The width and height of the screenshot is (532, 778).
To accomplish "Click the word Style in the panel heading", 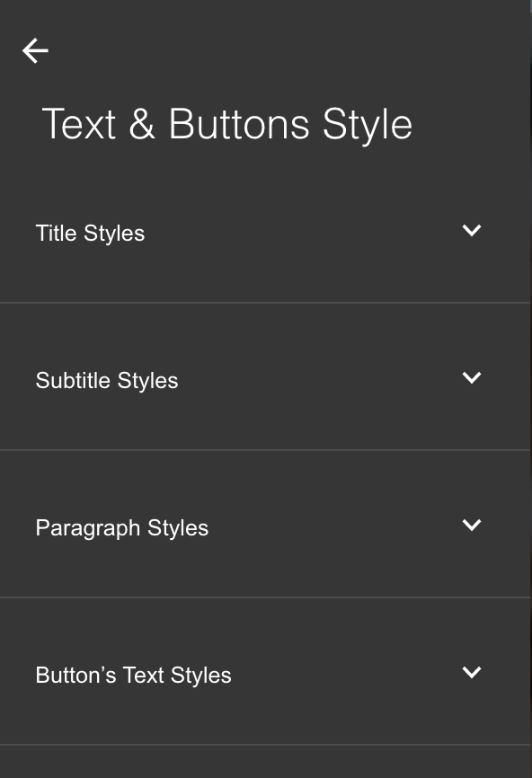I will (x=368, y=125).
